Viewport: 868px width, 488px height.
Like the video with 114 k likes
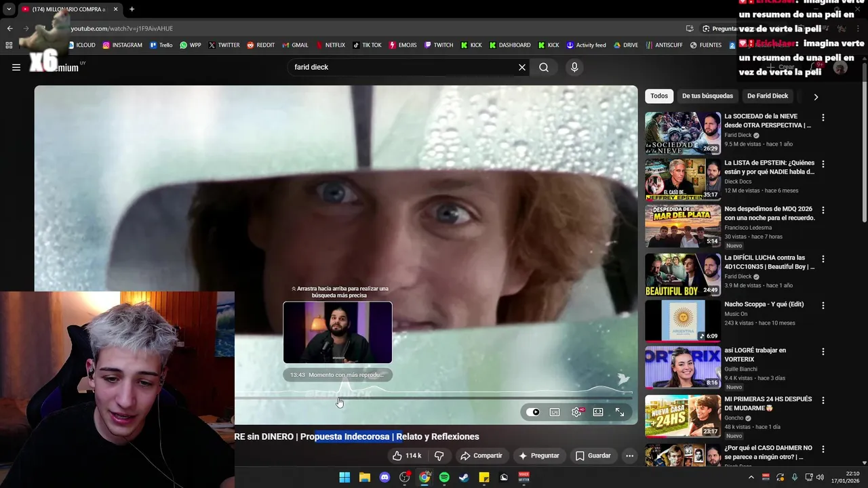pos(407,455)
